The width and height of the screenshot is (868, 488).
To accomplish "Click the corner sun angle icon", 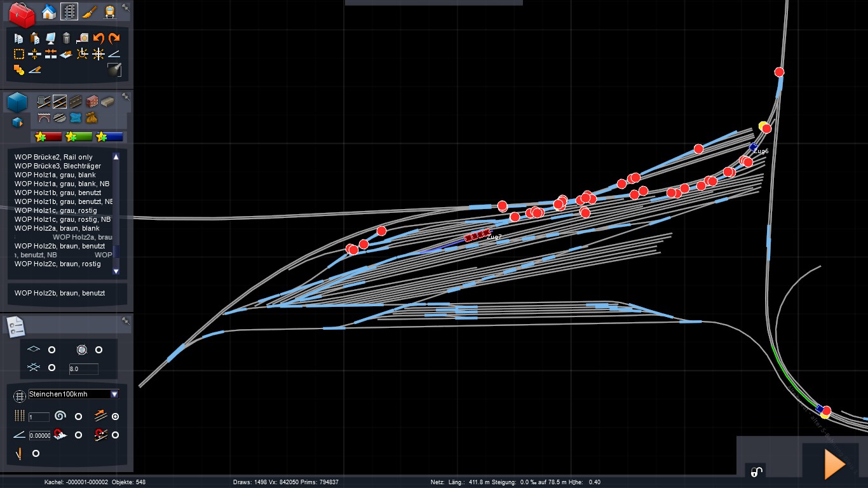I will [x=83, y=54].
